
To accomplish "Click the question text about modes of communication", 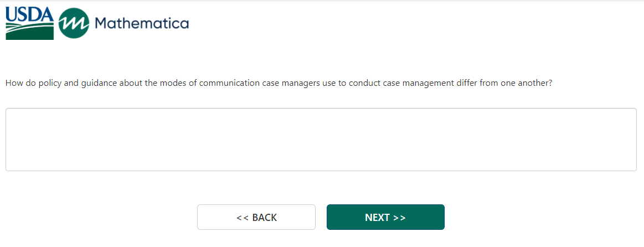I will click(x=279, y=83).
